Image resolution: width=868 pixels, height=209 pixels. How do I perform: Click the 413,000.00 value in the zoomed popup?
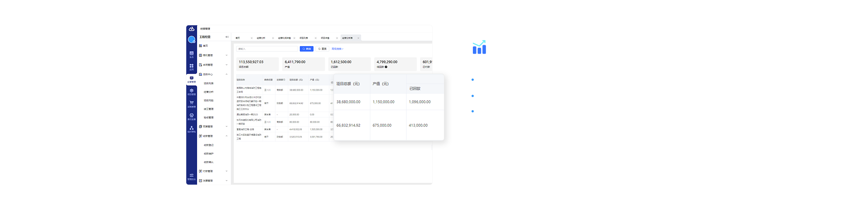coord(418,125)
